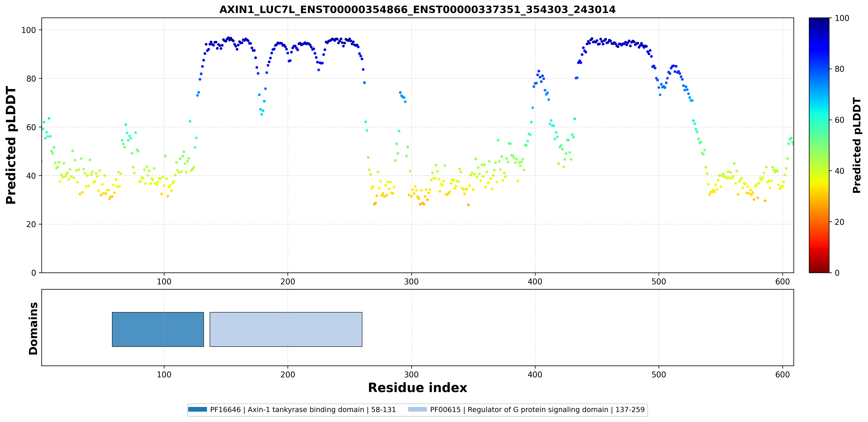868x422 pixels.
Task: Click the 500 tick under domains panel
Action: pyautogui.click(x=659, y=374)
